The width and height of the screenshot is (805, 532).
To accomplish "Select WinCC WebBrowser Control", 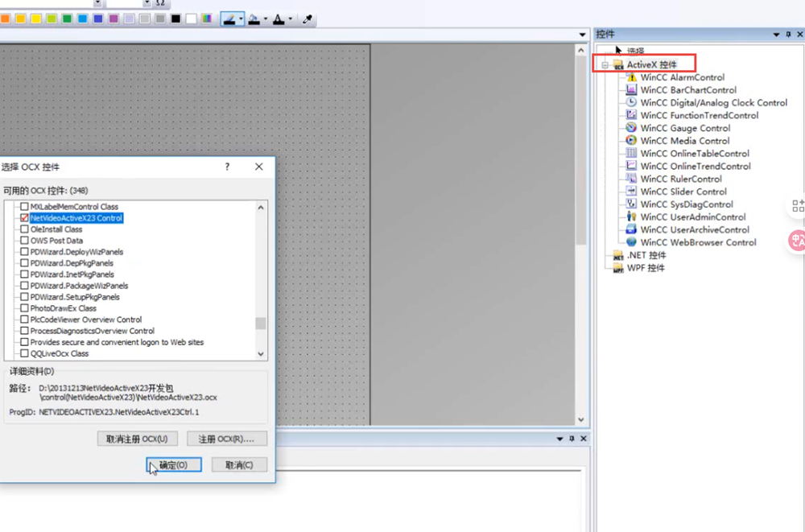I will [x=698, y=242].
